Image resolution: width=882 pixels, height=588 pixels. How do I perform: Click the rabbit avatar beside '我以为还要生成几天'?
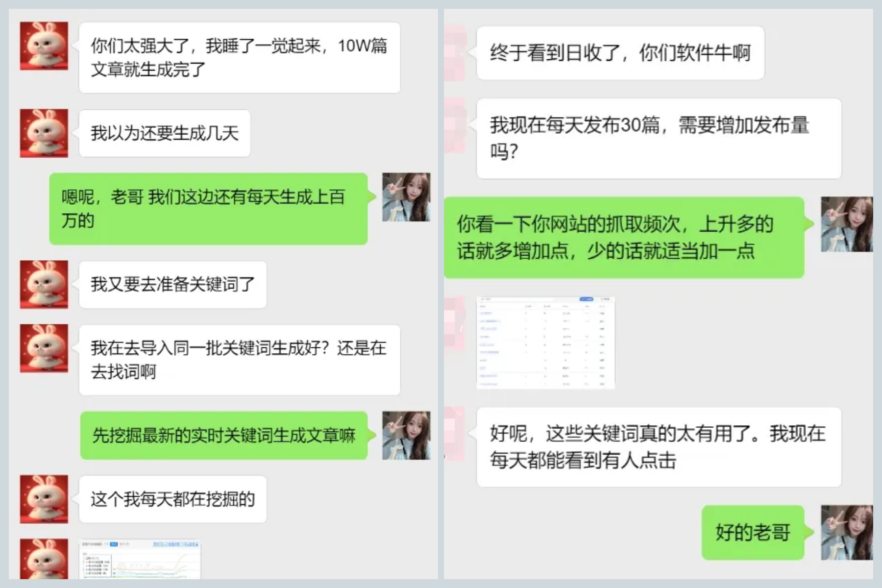coord(44,133)
